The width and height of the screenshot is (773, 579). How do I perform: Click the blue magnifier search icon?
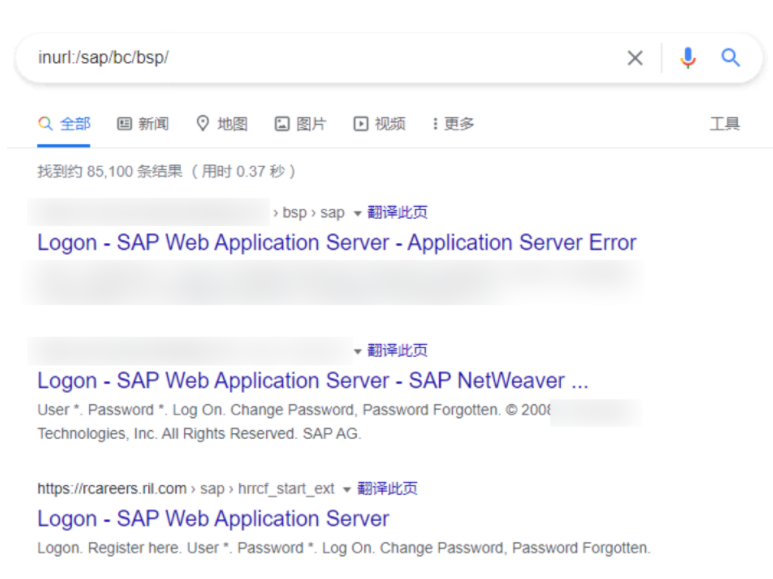coord(731,58)
